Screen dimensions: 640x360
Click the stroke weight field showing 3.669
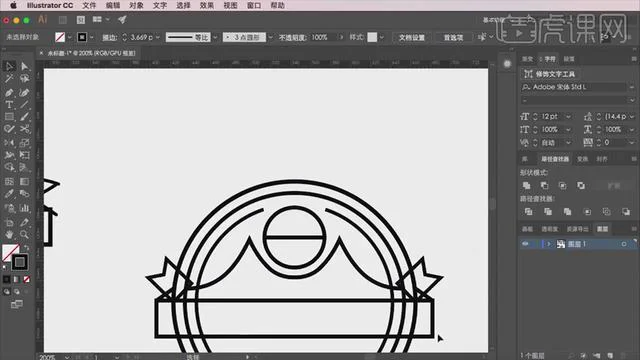(x=141, y=37)
